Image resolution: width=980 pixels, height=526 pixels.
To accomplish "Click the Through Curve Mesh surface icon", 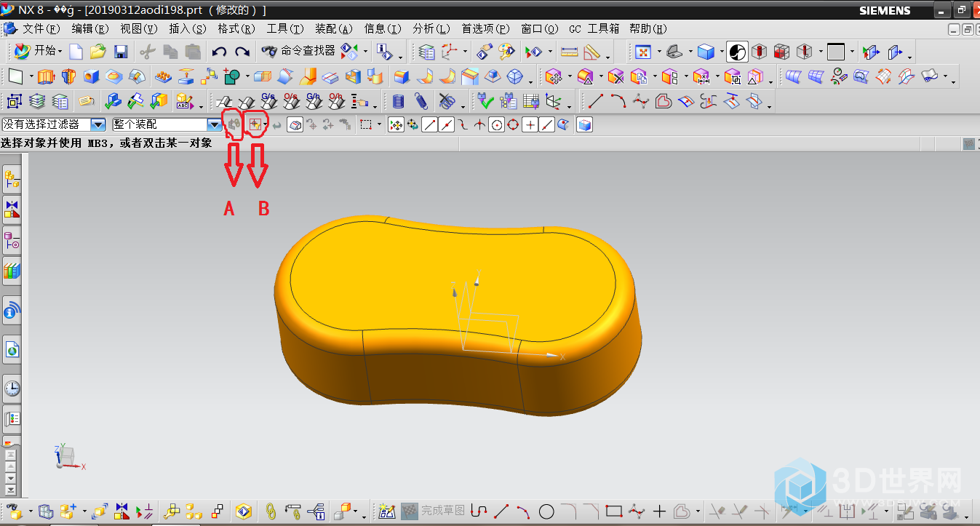I will point(816,76).
